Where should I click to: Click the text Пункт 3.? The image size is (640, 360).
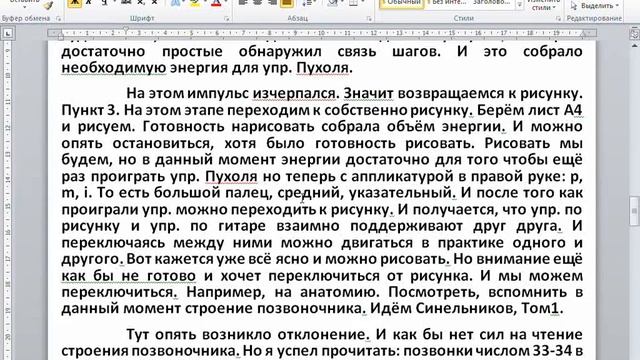[x=90, y=110]
